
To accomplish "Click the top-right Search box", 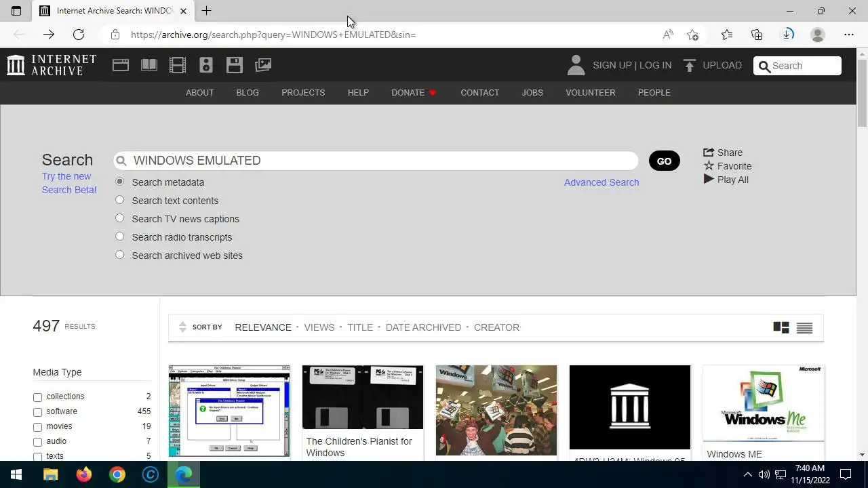I will [x=797, y=66].
